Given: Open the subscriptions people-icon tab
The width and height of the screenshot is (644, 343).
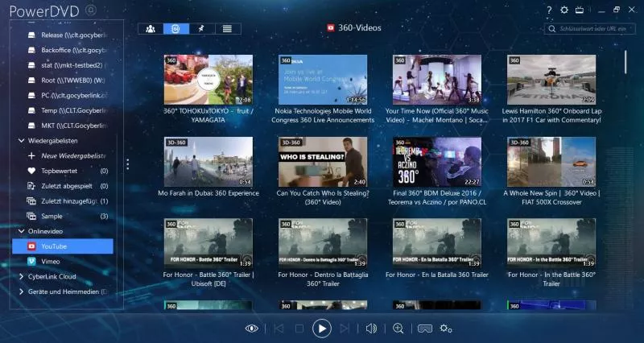Looking at the screenshot, I should pos(151,29).
